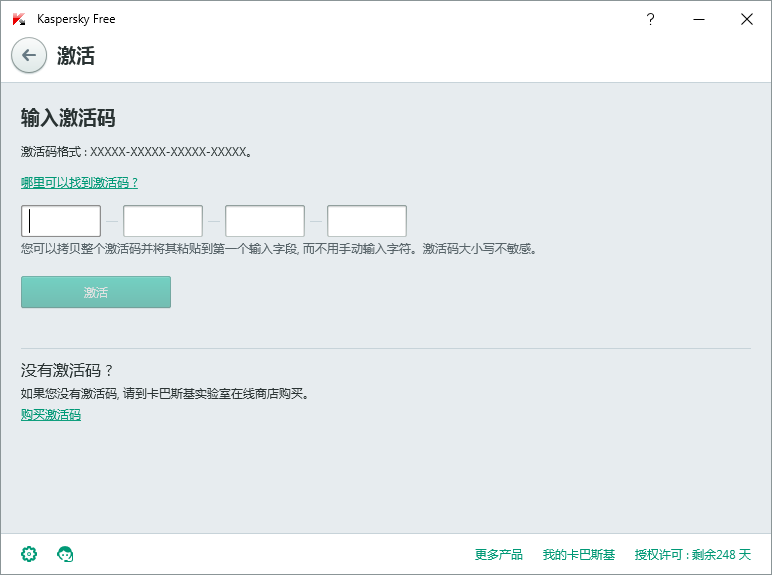Viewport: 772px width, 575px height.
Task: Click the Kaspersky Free title bar text
Action: (76, 19)
